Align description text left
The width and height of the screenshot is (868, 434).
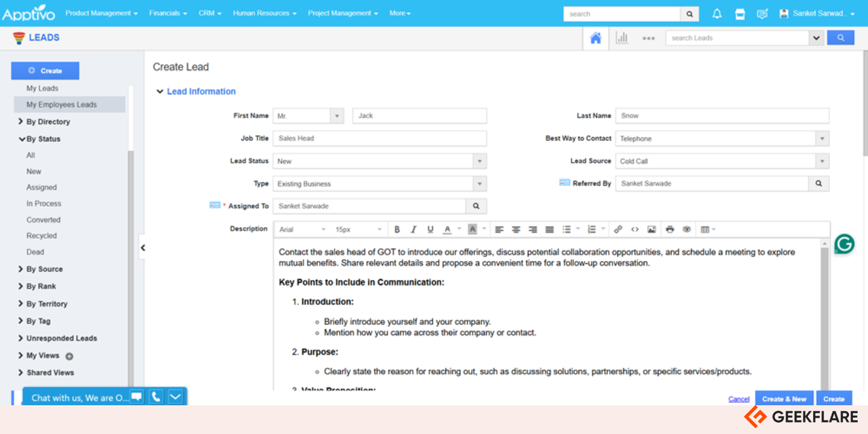(499, 229)
